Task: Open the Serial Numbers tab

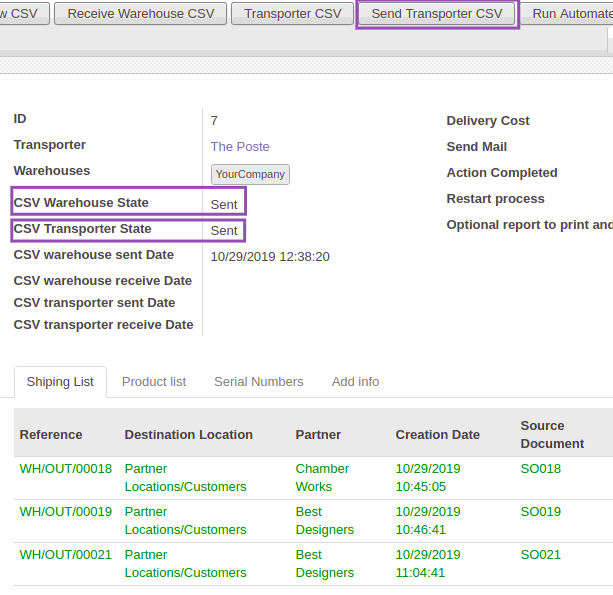Action: point(259,382)
